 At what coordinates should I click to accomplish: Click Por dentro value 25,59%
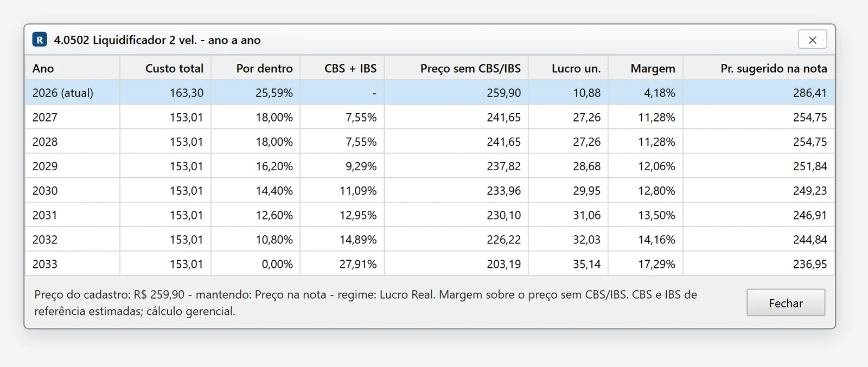(274, 93)
